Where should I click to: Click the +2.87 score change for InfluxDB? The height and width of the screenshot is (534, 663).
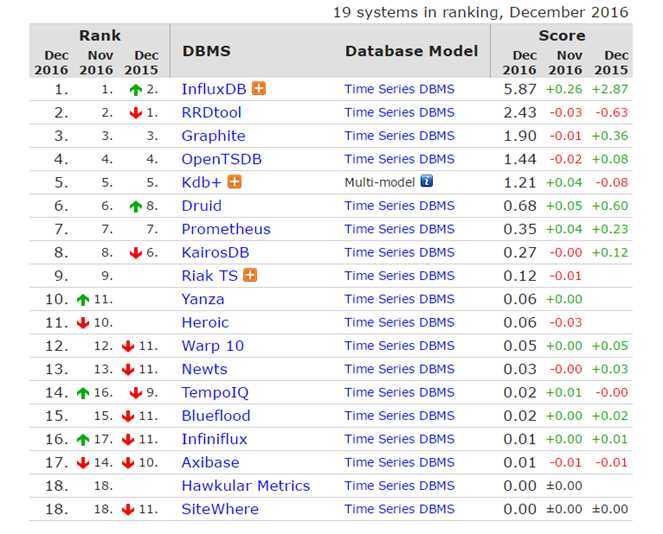(x=610, y=89)
